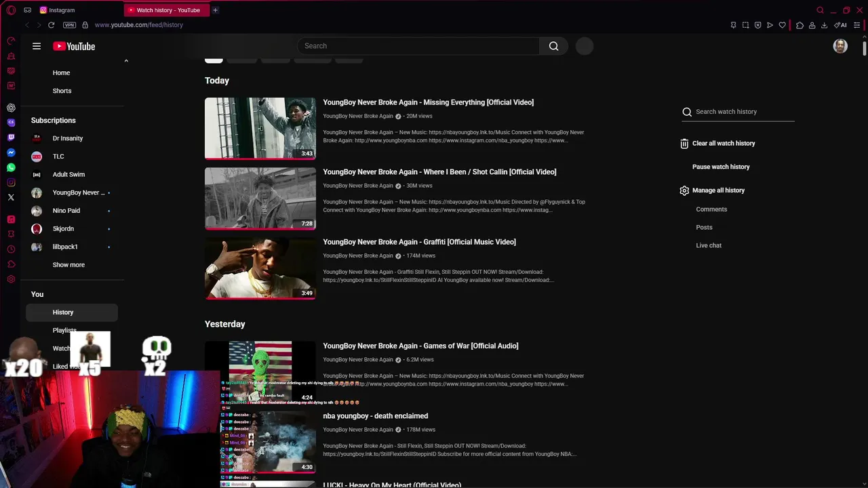The width and height of the screenshot is (868, 488).
Task: Open extensions cube icon
Action: pyautogui.click(x=800, y=25)
